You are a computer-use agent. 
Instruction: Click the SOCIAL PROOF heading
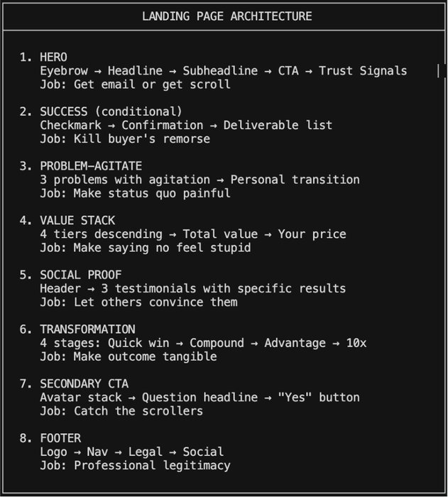(x=81, y=275)
